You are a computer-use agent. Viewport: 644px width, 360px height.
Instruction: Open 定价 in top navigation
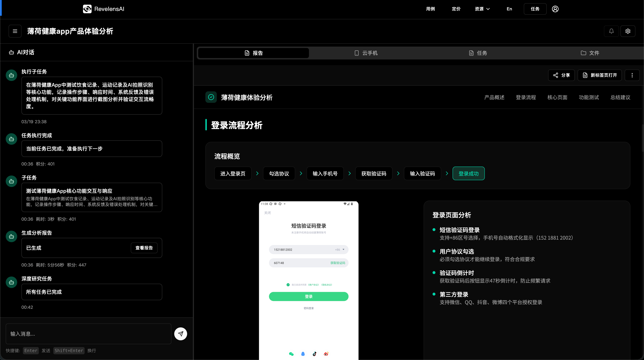pos(456,9)
